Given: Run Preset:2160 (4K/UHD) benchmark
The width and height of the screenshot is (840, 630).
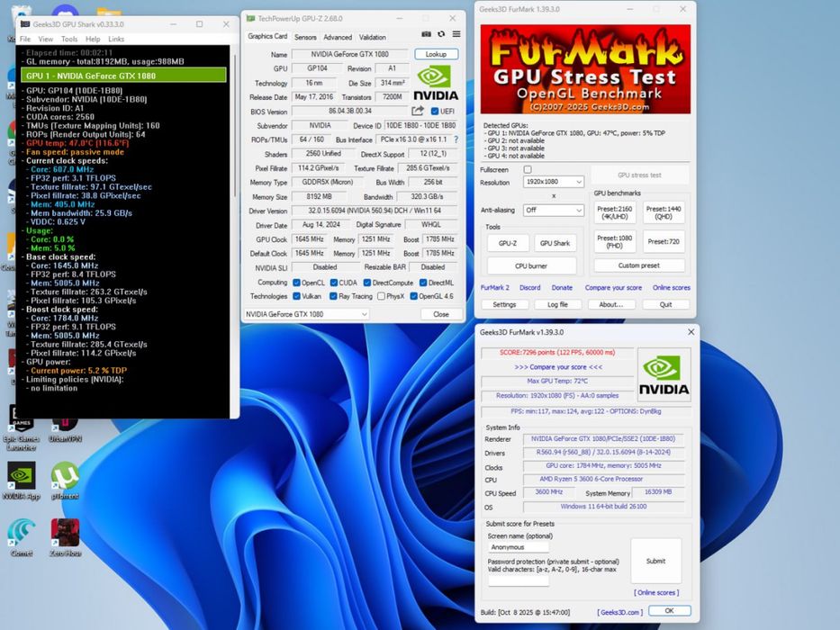Looking at the screenshot, I should [614, 212].
